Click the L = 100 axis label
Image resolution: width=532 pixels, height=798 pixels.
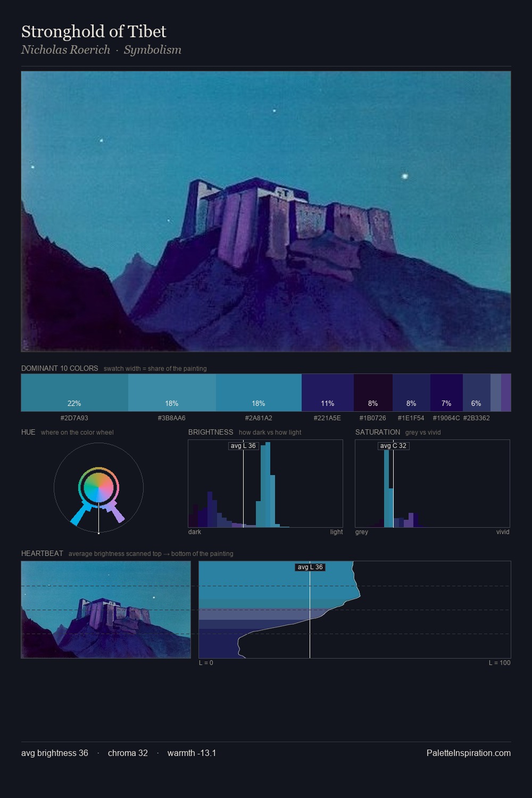500,663
